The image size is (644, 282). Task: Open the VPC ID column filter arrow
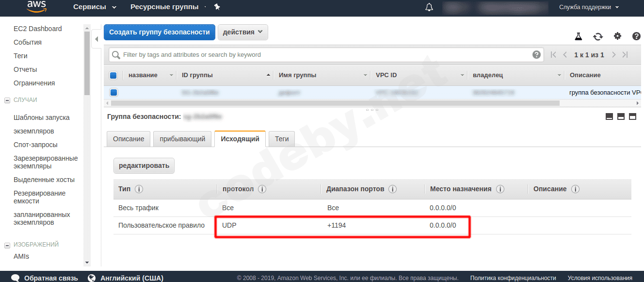(463, 76)
